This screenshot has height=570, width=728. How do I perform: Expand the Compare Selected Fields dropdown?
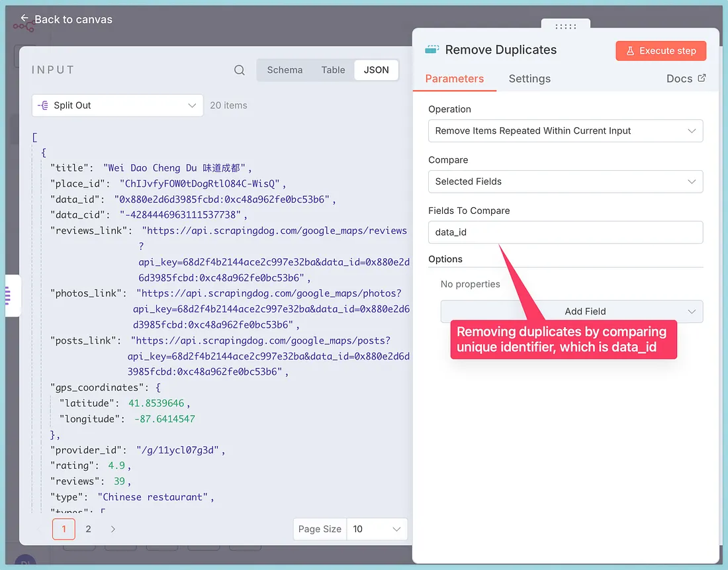565,181
